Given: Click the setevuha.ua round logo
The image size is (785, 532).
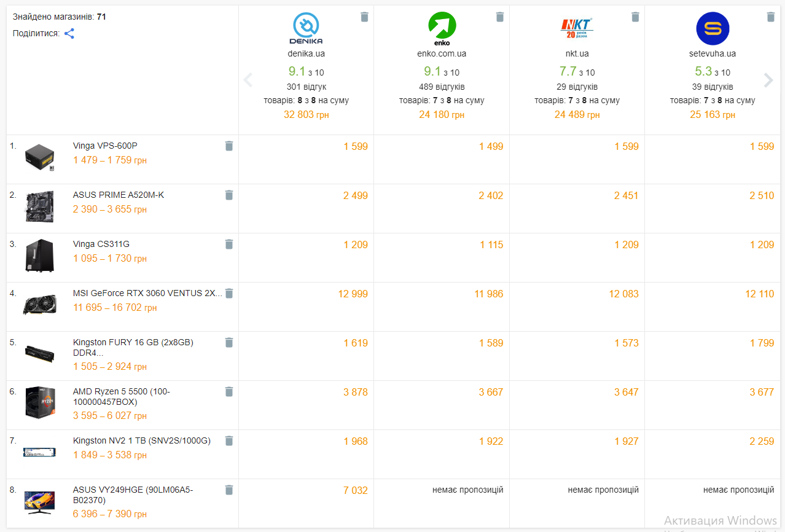Looking at the screenshot, I should 713,28.
